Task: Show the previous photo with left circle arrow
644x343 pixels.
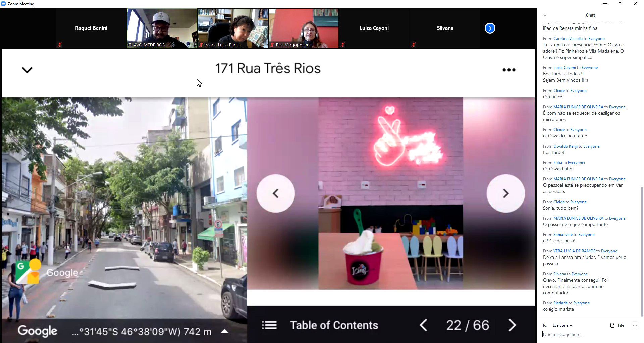Action: (275, 193)
